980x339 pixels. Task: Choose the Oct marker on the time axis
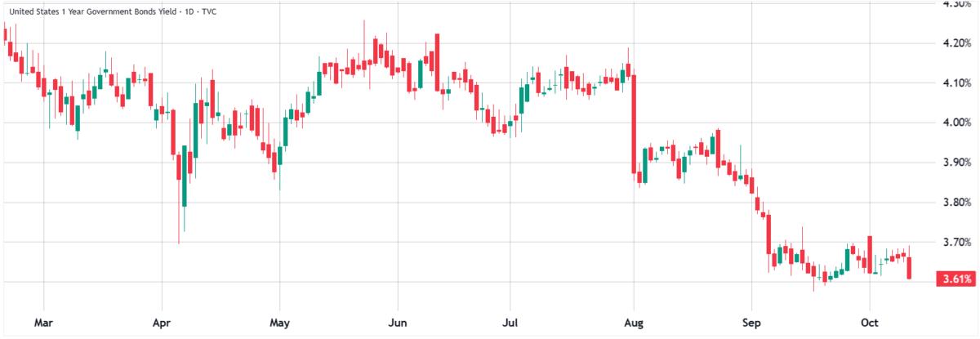click(x=871, y=322)
